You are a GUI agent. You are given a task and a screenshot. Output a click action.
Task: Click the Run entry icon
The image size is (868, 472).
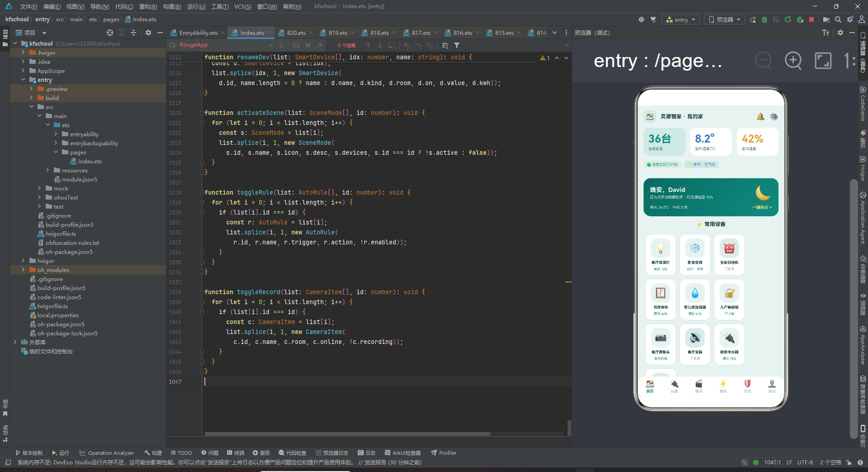[x=753, y=19]
